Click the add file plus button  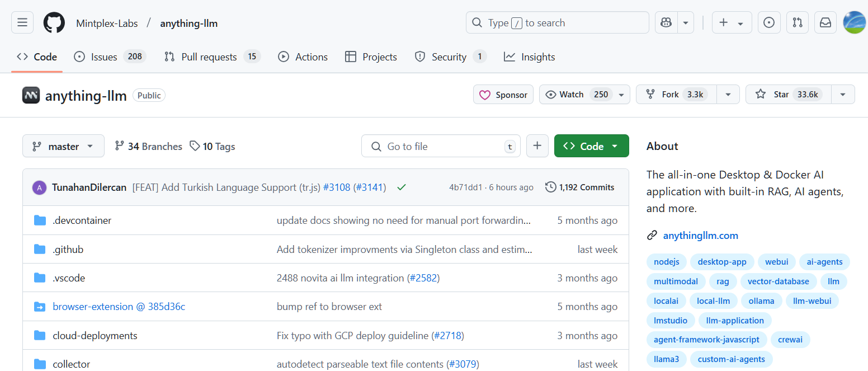point(537,146)
